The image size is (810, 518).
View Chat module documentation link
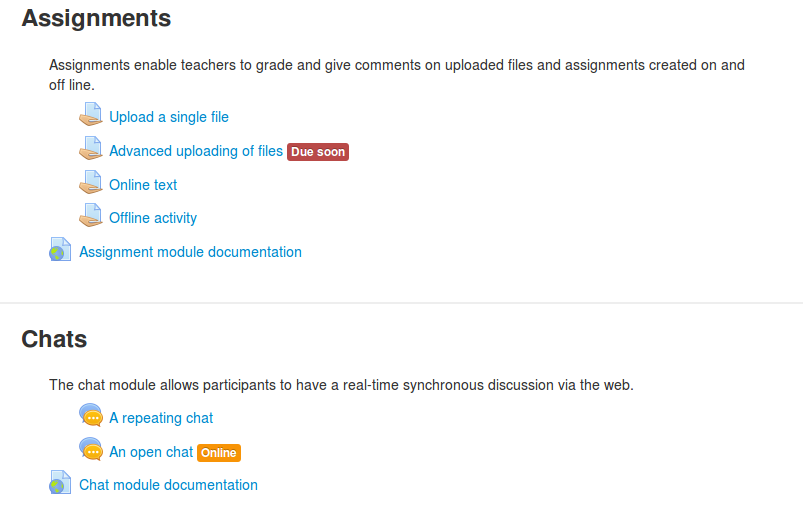[x=168, y=485]
